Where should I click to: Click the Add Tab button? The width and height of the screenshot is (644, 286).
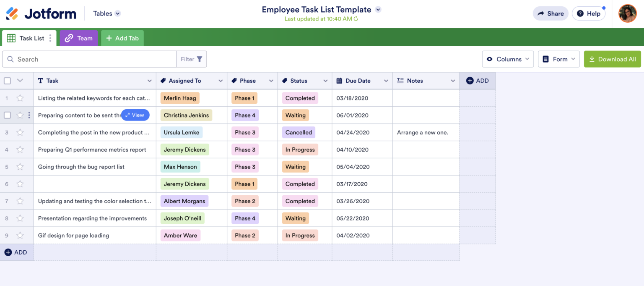pyautogui.click(x=122, y=38)
